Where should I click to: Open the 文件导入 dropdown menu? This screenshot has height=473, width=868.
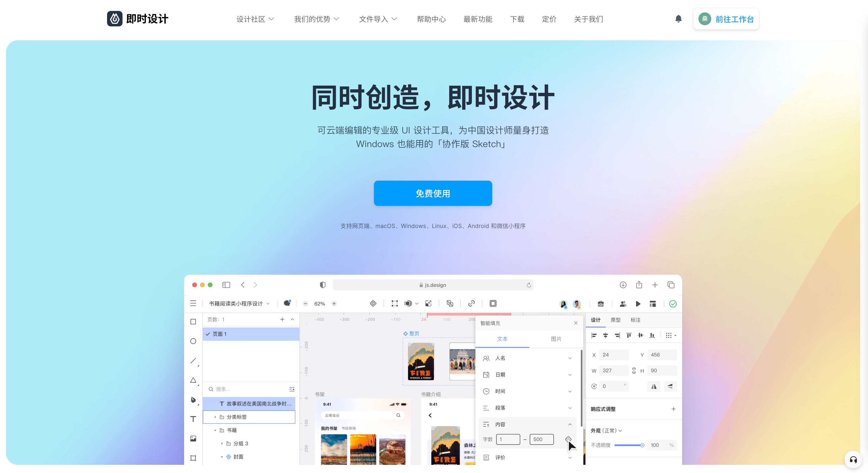coord(378,19)
